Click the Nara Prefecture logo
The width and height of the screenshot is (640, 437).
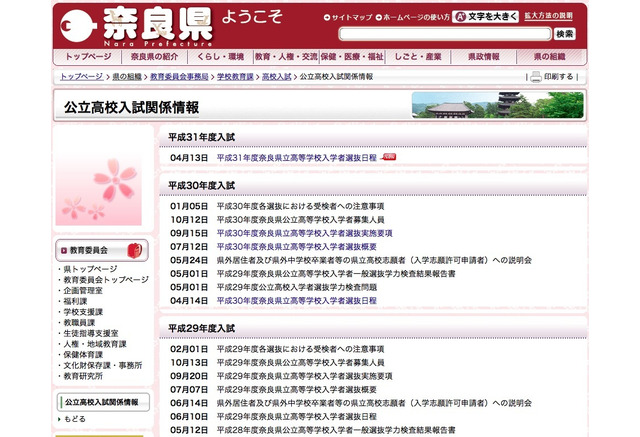(x=136, y=27)
